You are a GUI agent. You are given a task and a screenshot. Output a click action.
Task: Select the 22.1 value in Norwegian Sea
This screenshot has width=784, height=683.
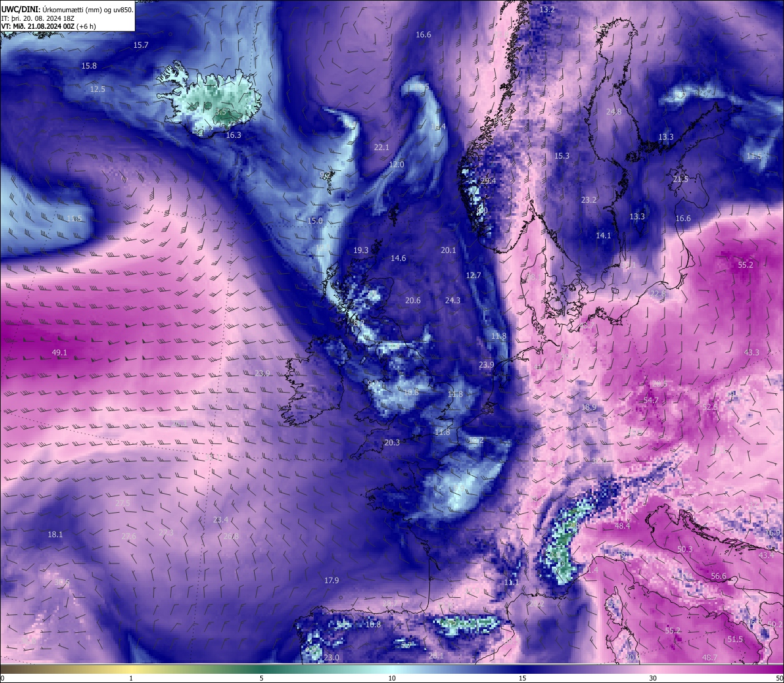tap(382, 148)
